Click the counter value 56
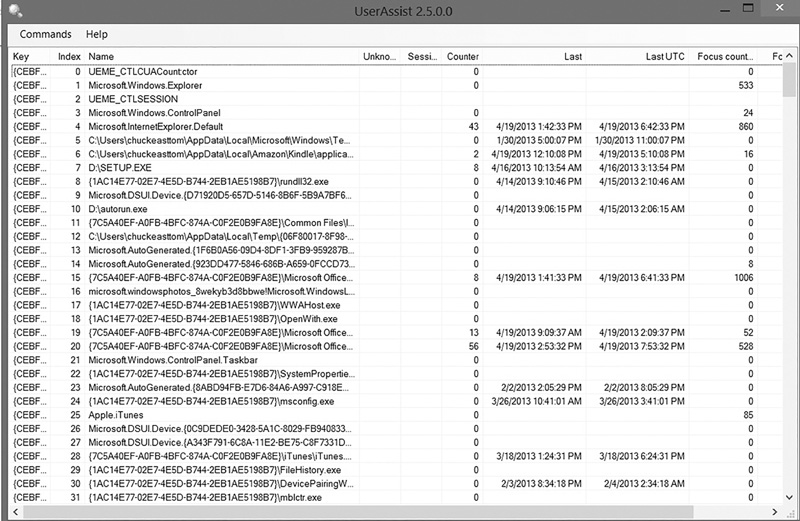This screenshot has height=521, width=800. [474, 346]
